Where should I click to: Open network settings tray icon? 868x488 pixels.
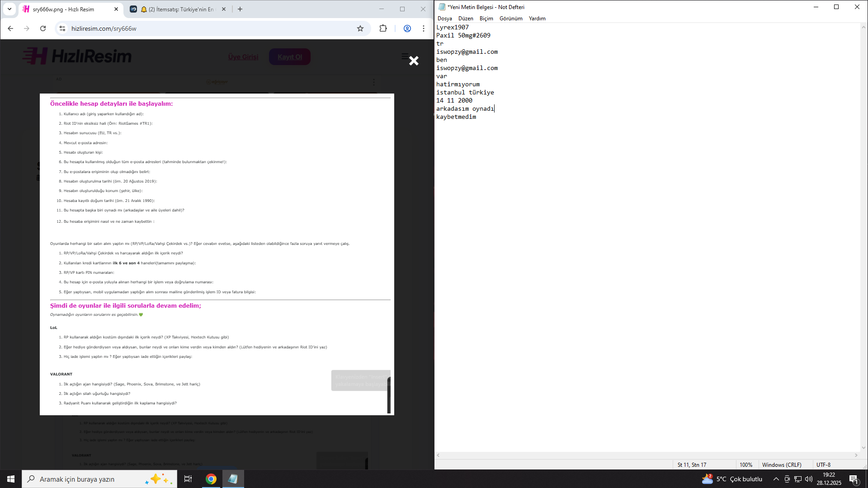[798, 479]
